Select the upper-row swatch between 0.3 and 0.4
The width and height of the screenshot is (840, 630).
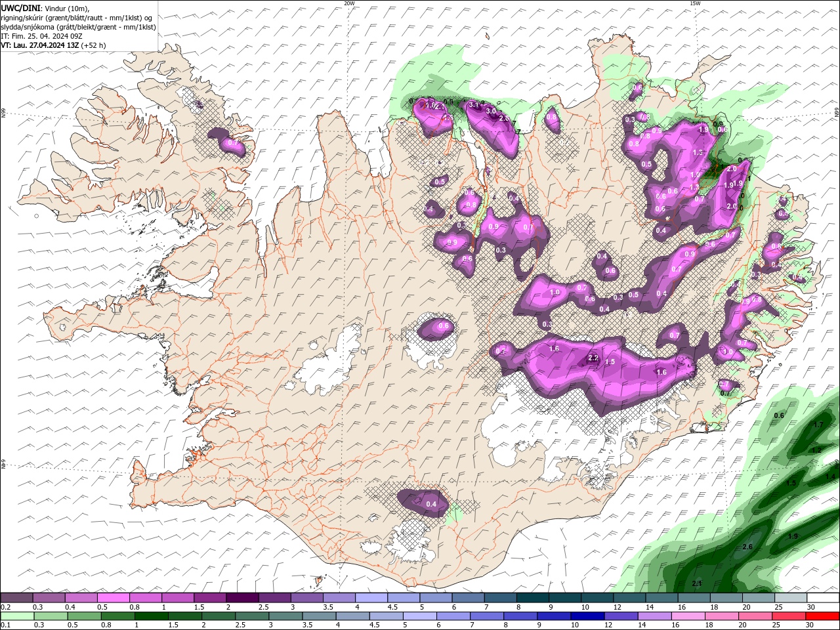pyautogui.click(x=49, y=598)
